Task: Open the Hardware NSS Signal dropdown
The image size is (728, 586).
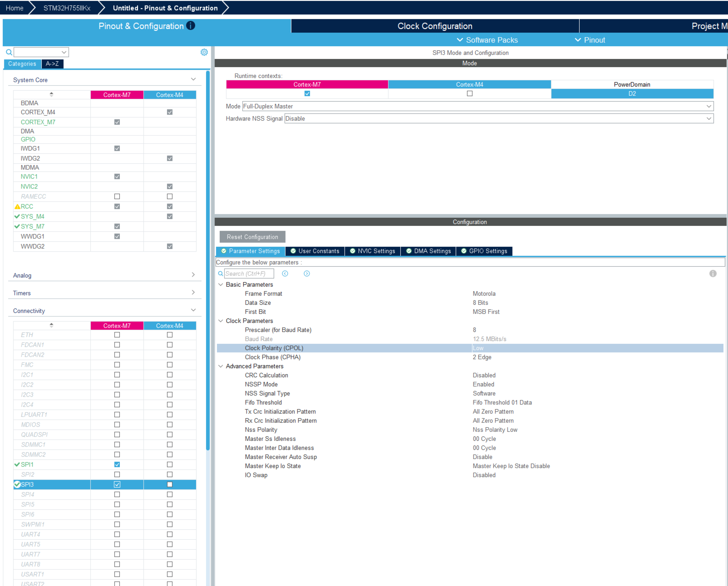Action: tap(499, 119)
